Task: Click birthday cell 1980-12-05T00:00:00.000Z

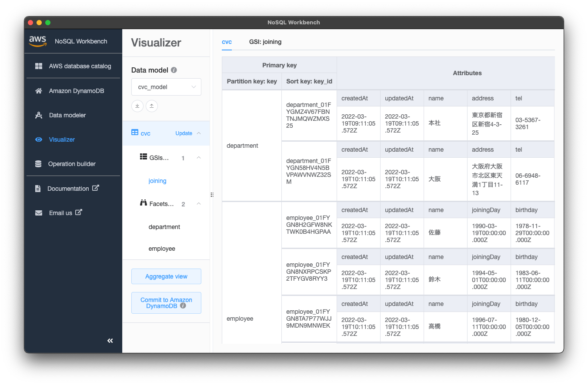Action: [x=532, y=327]
